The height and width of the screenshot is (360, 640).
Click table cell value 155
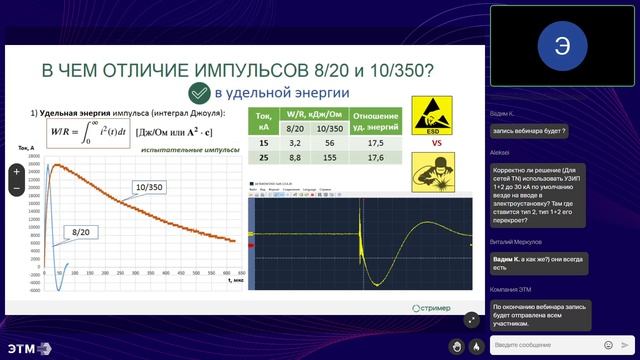(330, 158)
